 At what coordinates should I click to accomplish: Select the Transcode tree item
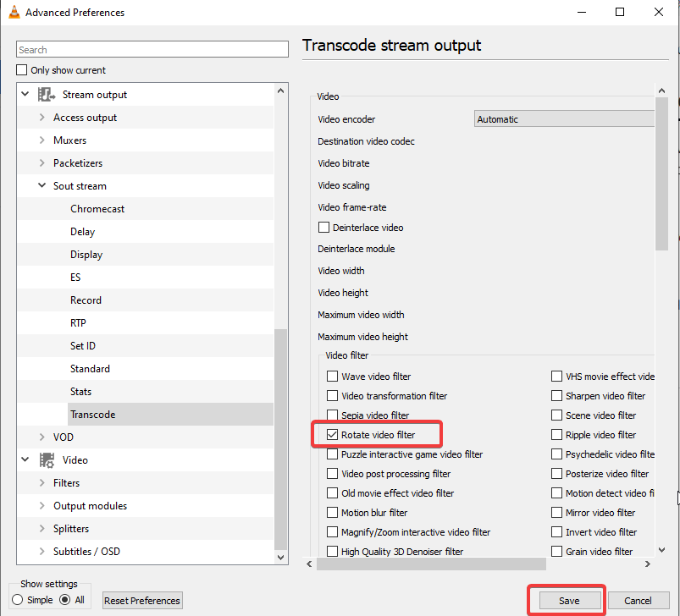[92, 415]
